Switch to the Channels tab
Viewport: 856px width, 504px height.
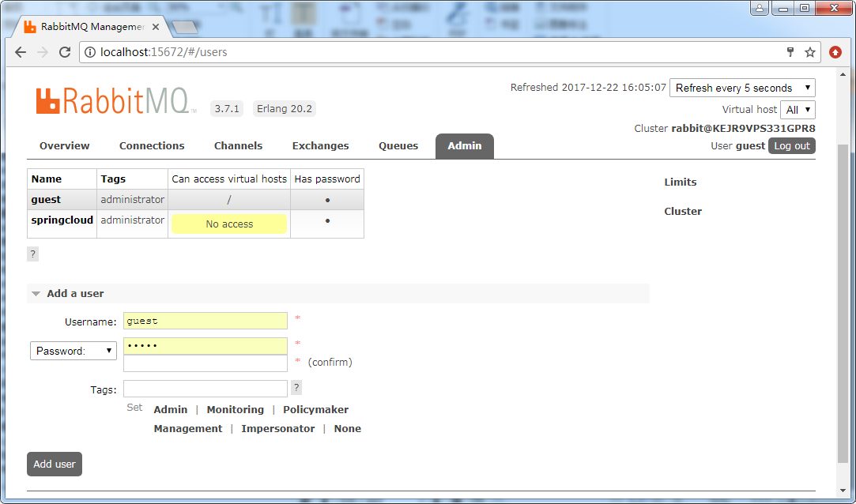point(238,145)
